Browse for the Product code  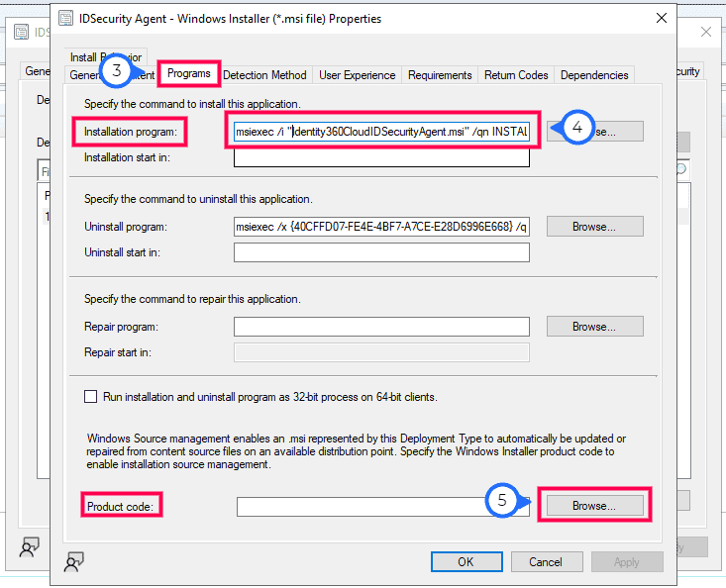(594, 505)
